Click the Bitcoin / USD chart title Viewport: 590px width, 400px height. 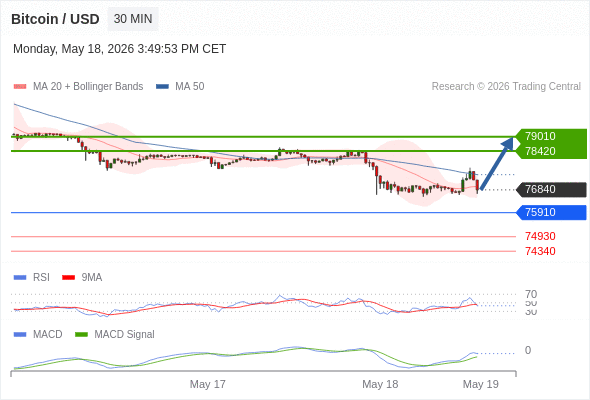tap(55, 19)
